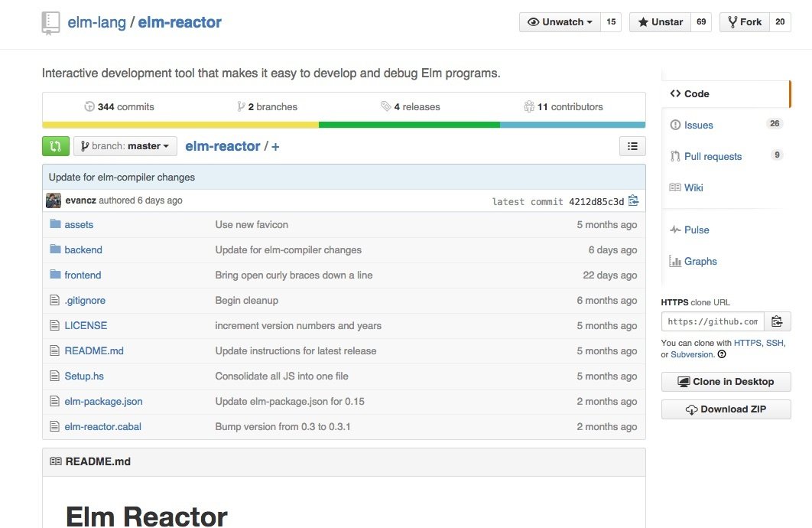812x528 pixels.
Task: Open the branch: master dropdown
Action: pyautogui.click(x=125, y=146)
